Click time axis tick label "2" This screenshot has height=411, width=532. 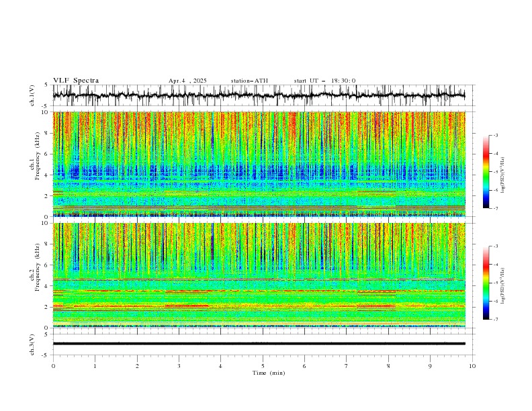pos(137,366)
